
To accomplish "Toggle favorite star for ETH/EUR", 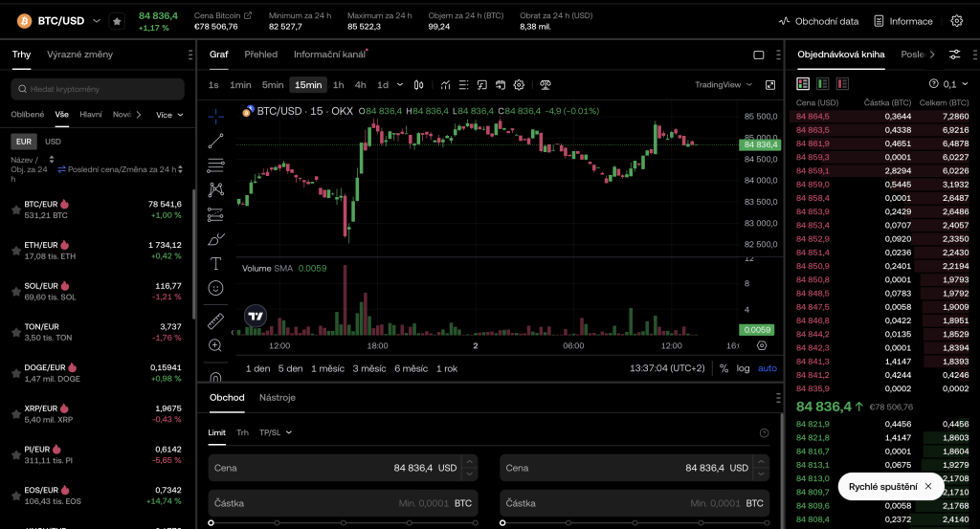I will coord(16,251).
